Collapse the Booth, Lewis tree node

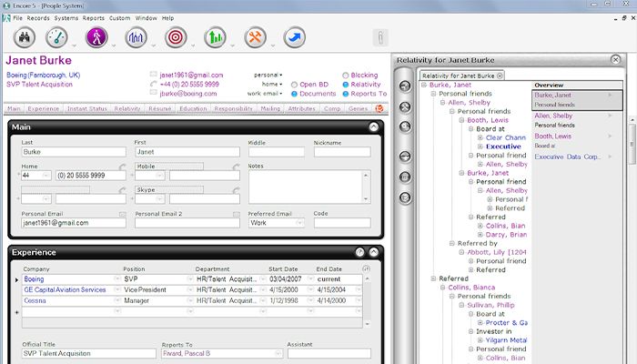coord(460,119)
